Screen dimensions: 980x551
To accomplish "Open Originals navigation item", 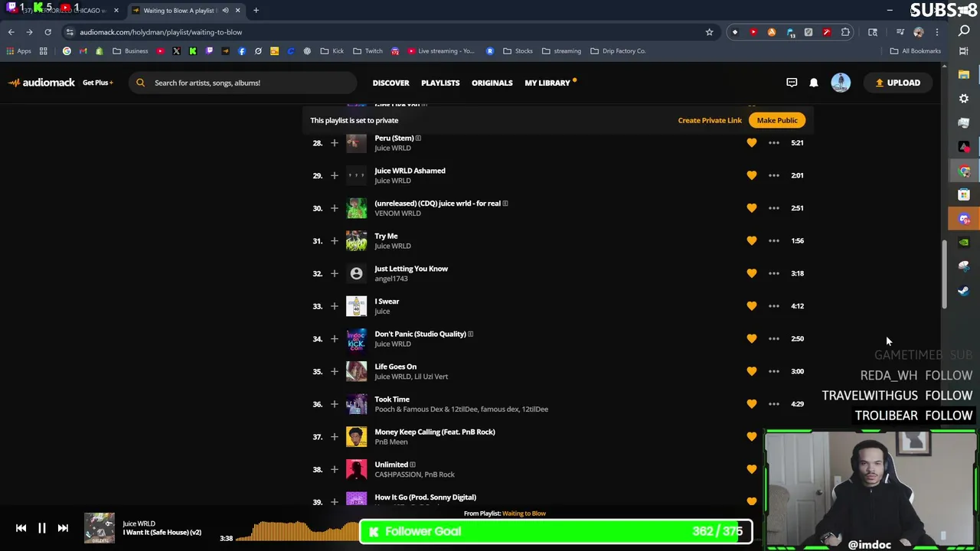I will pos(492,83).
